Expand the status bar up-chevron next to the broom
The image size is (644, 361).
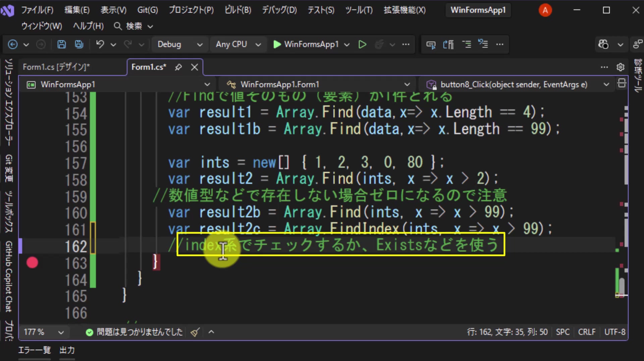point(211,332)
